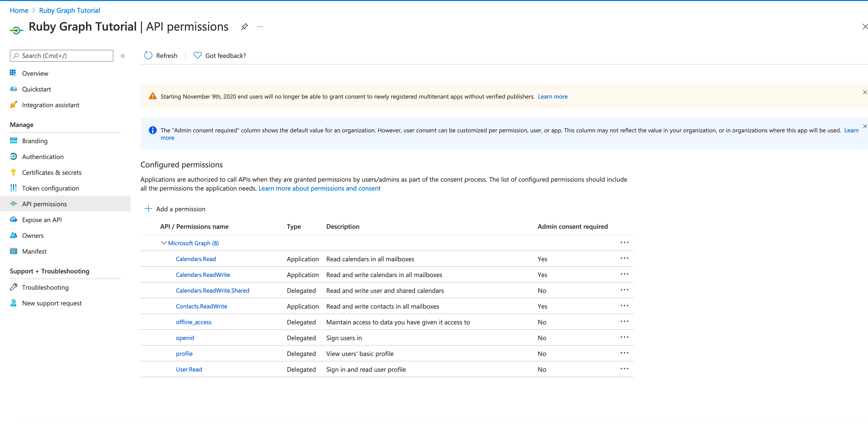
Task: Click the Authentication arrow icon
Action: pyautogui.click(x=13, y=156)
